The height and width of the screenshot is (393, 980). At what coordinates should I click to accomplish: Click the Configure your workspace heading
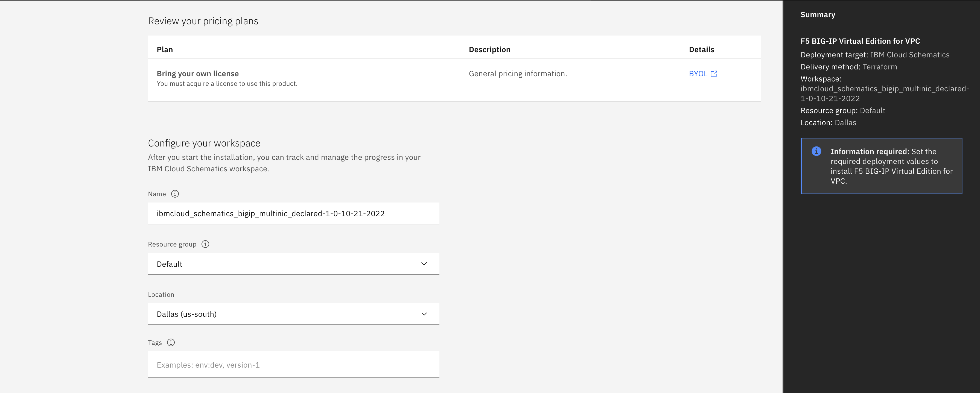[204, 143]
